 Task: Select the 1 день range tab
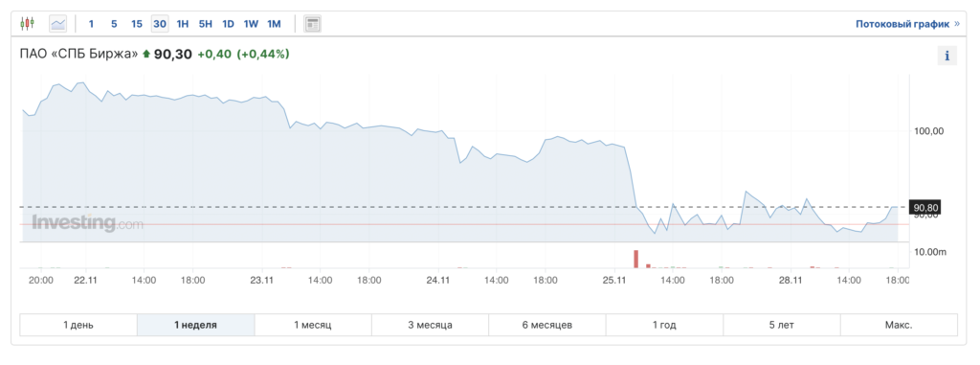(x=78, y=325)
